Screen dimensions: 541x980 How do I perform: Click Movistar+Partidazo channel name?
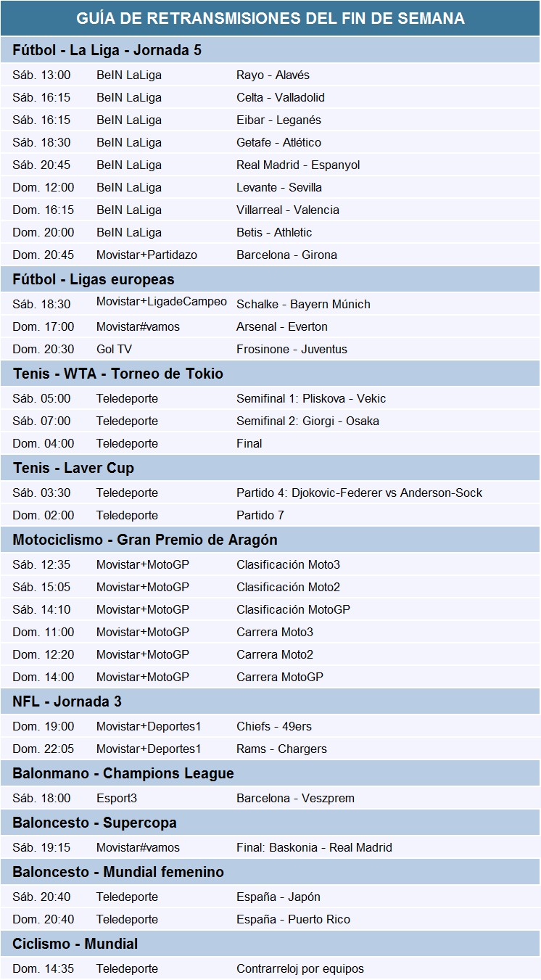point(146,255)
